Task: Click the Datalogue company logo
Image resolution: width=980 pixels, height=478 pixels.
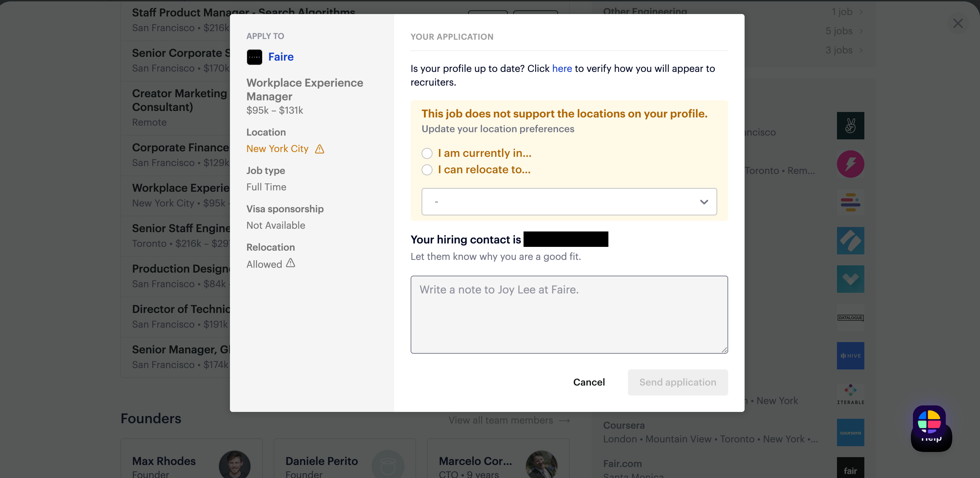Action: pos(850,317)
